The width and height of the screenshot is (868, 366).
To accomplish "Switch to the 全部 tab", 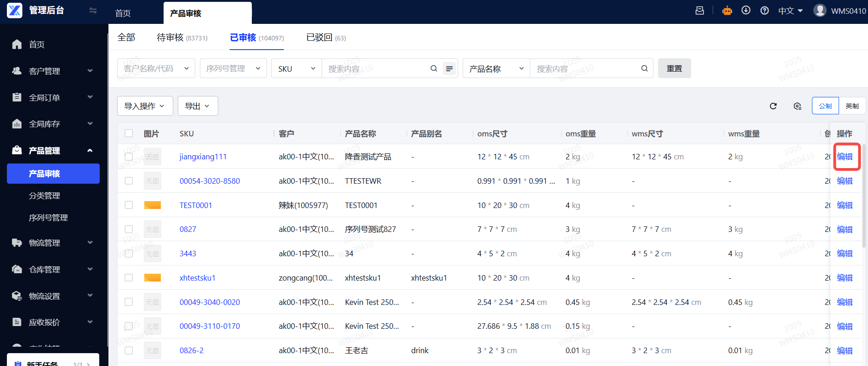I will pyautogui.click(x=126, y=37).
